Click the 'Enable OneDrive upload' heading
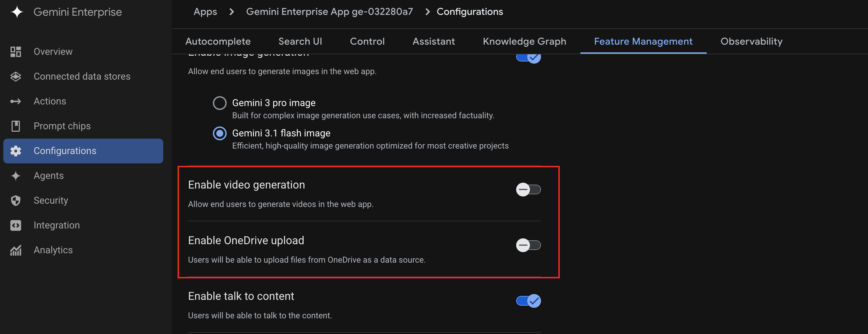Viewport: 868px width, 334px height. pos(246,240)
